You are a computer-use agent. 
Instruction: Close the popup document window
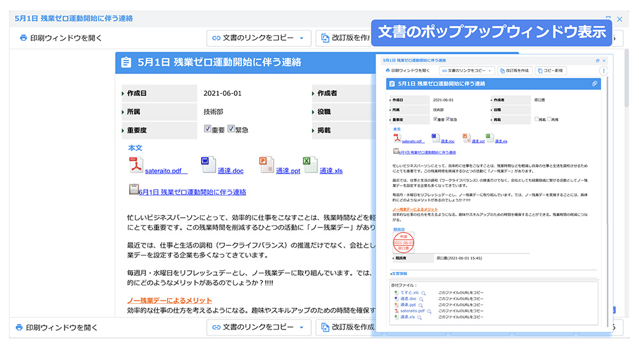click(604, 61)
